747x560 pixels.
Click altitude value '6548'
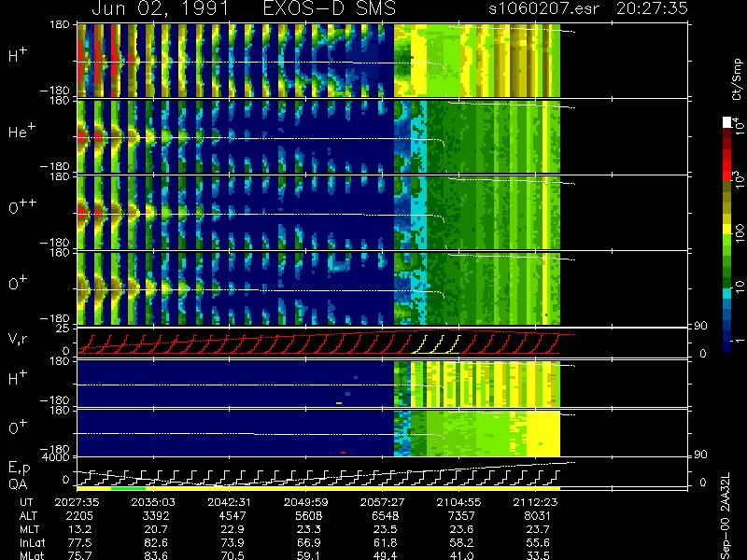tap(385, 516)
